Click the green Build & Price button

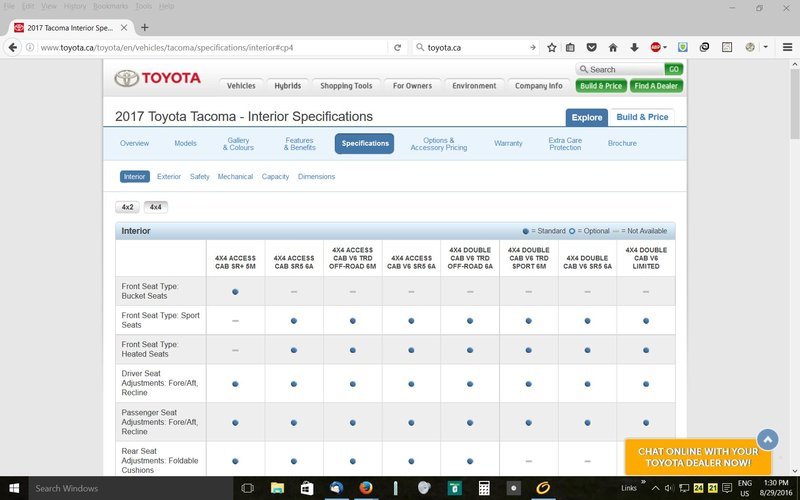601,86
